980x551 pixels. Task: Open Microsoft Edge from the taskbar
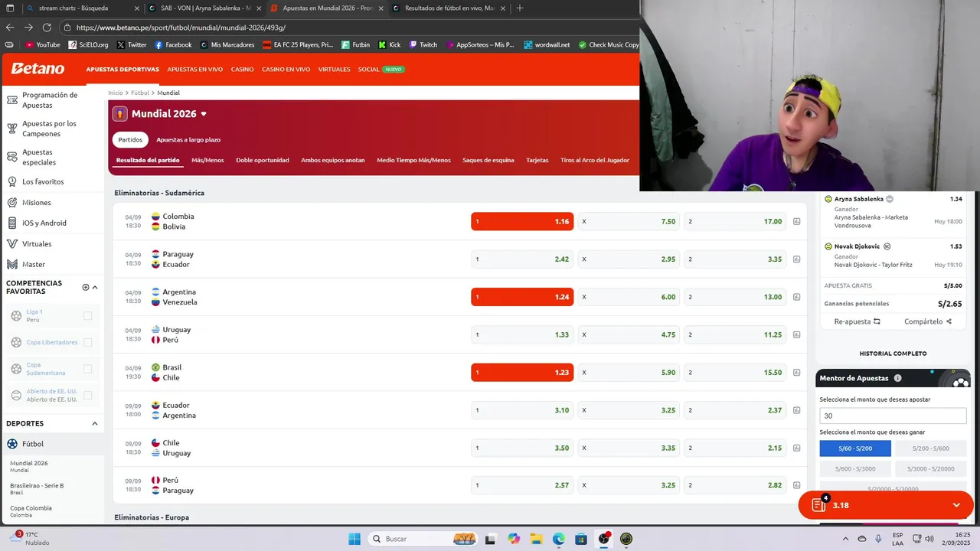(x=559, y=539)
